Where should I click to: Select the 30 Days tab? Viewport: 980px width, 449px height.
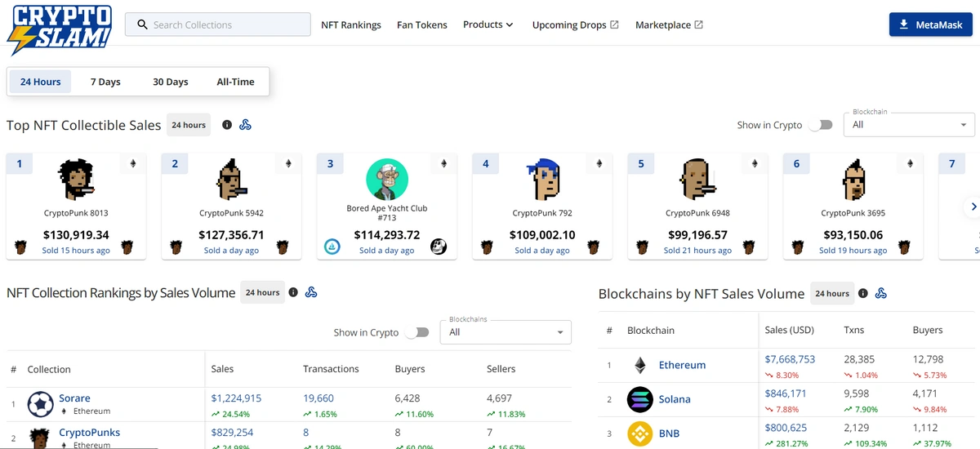coord(171,82)
